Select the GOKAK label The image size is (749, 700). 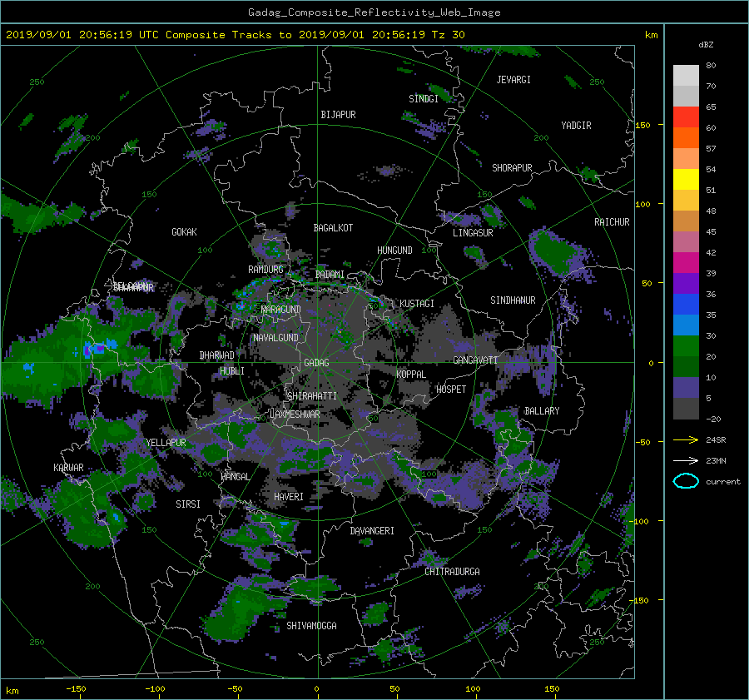coord(185,232)
